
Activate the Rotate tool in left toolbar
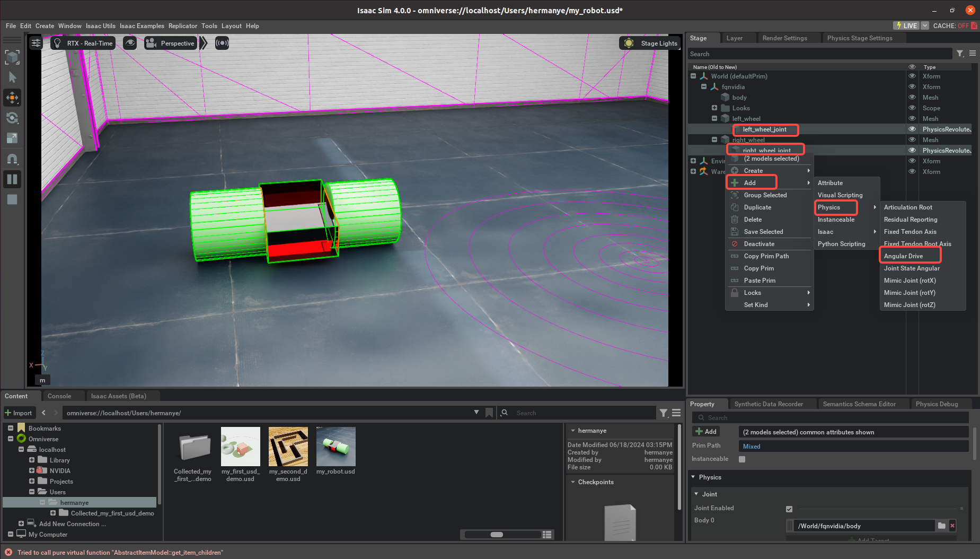[12, 118]
